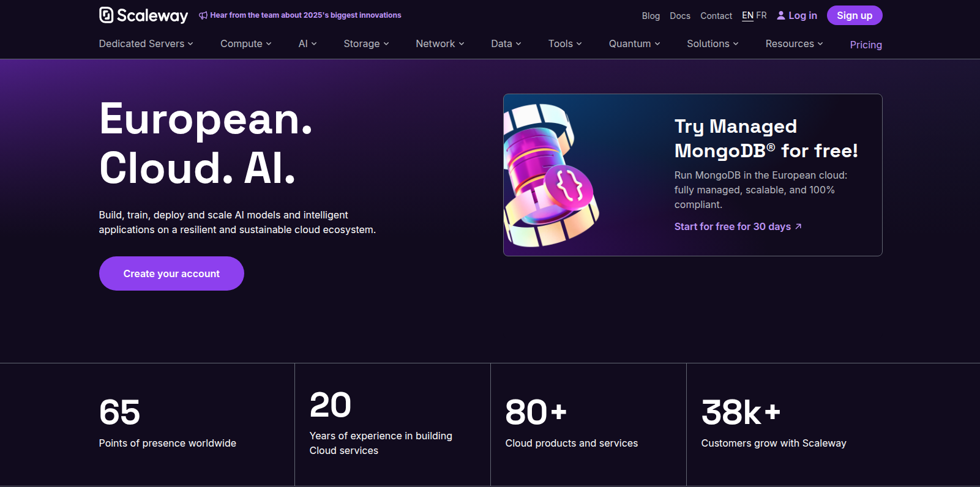Open the 2025 biggest innovations announcement
980x487 pixels.
[x=305, y=15]
